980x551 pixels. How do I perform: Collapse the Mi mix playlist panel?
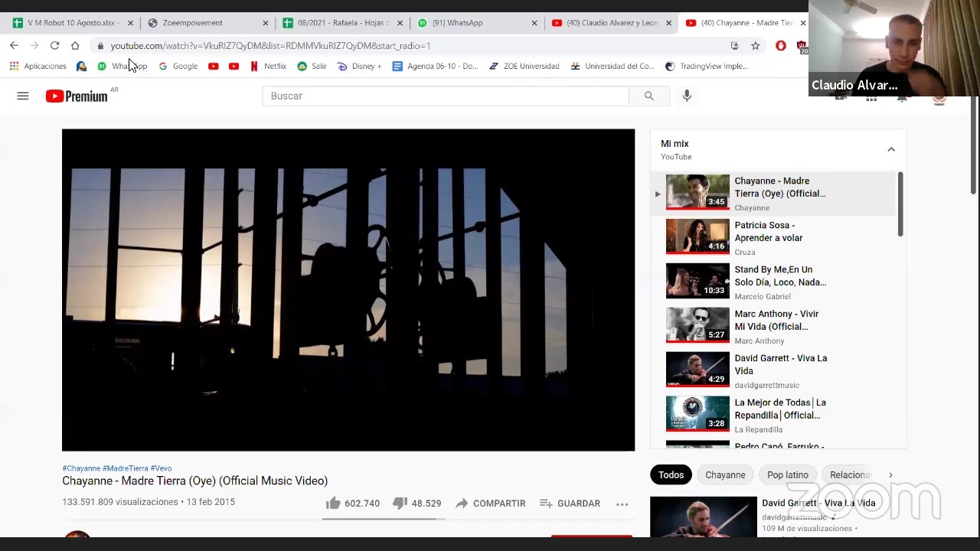pos(891,149)
